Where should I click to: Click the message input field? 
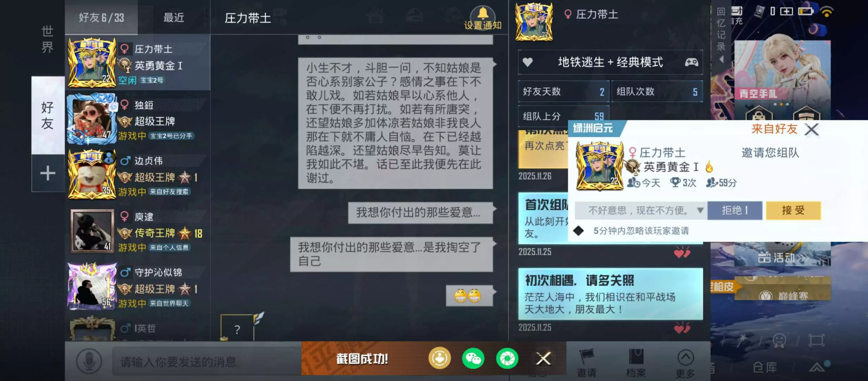click(x=206, y=362)
